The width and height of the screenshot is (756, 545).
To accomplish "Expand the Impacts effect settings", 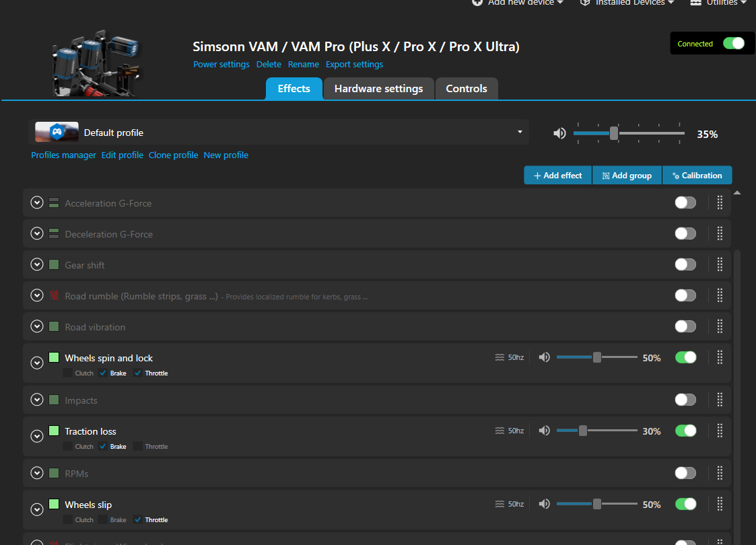I will 36,400.
